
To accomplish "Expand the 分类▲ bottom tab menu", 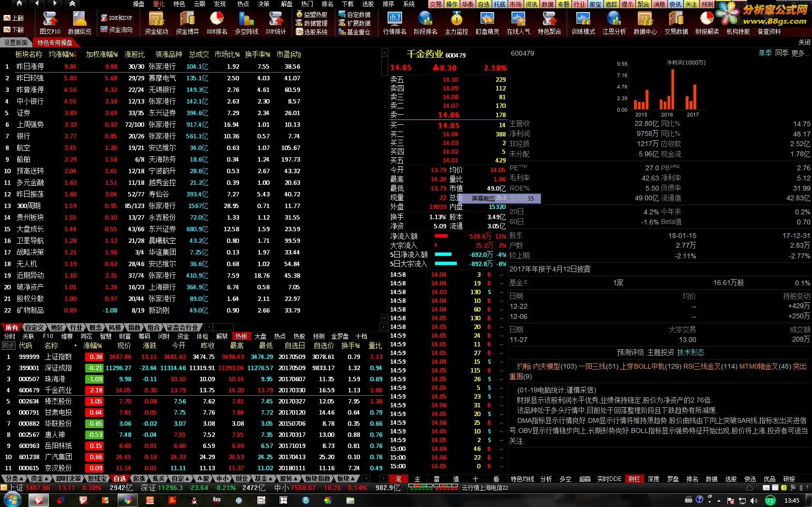I will (13, 478).
